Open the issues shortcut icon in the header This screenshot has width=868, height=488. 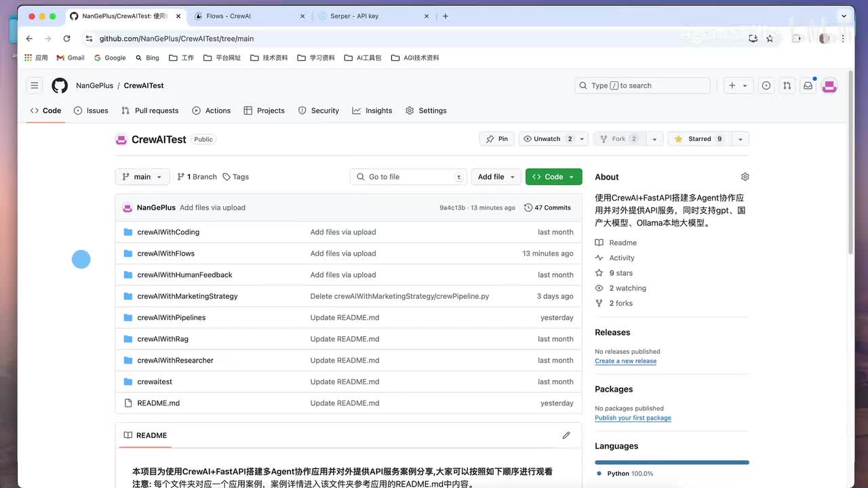click(x=766, y=85)
